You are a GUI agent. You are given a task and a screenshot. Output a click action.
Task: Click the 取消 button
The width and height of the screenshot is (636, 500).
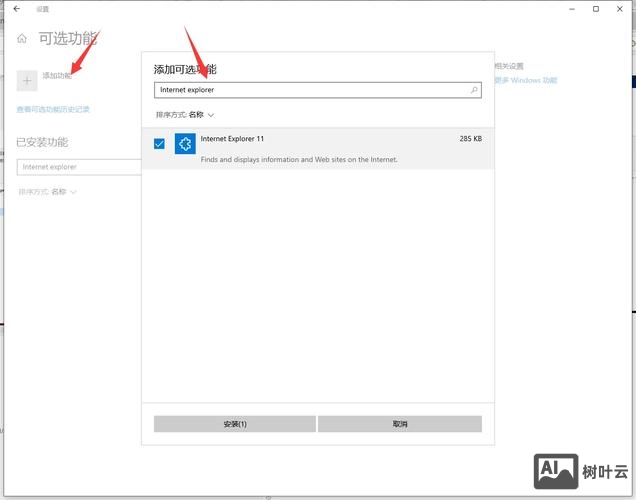coord(400,424)
